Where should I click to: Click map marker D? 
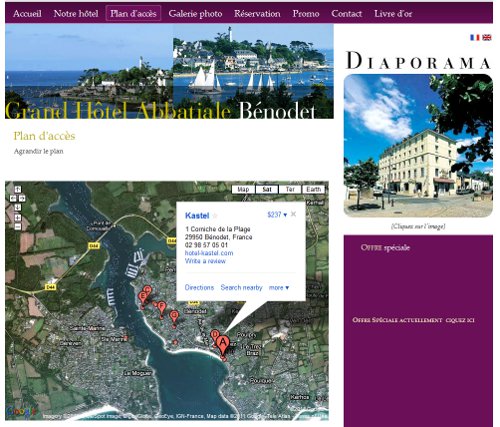click(x=215, y=336)
